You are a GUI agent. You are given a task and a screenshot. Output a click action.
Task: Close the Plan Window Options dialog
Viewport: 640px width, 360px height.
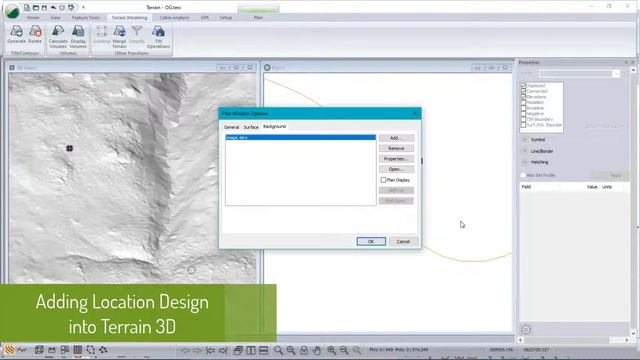[x=415, y=113]
